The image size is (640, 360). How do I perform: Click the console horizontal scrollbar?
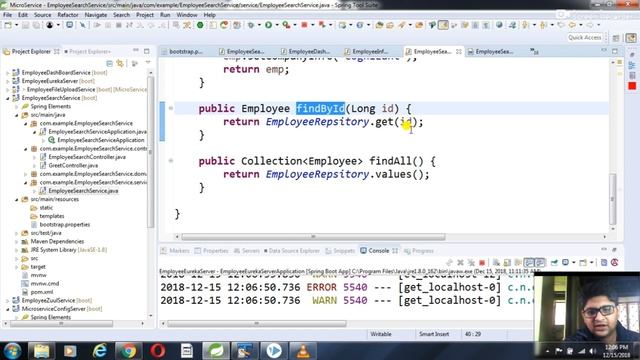pos(257,324)
